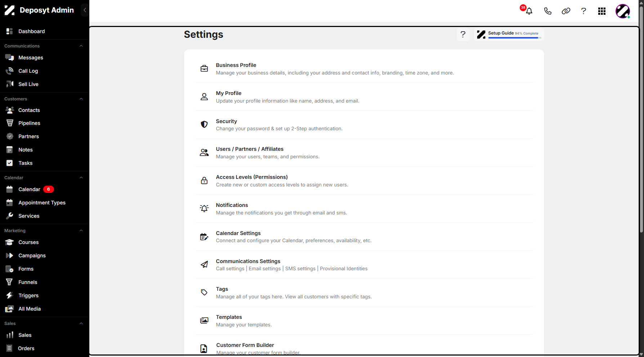
Task: Collapse the Customers sidebar section
Action: (x=81, y=99)
